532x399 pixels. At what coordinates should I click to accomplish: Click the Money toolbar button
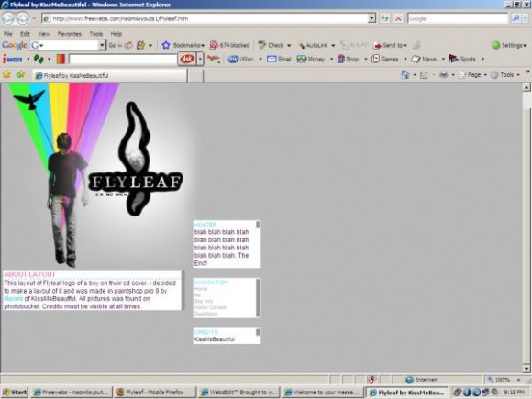coord(311,59)
